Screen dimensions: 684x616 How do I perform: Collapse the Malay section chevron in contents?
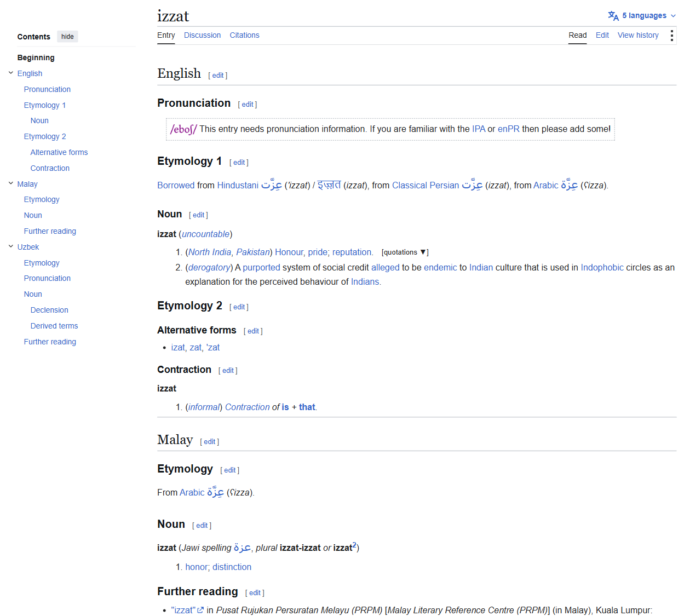(10, 183)
